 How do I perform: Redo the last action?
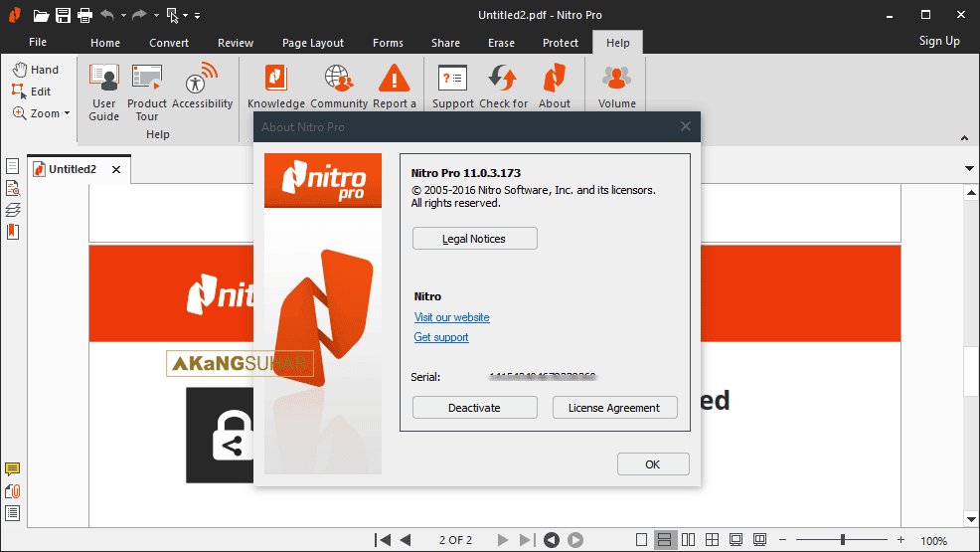pos(139,14)
